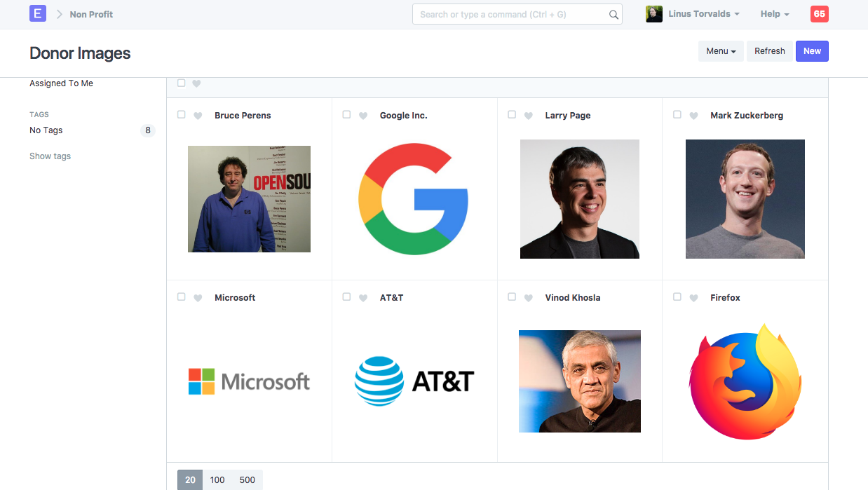The image size is (868, 490).
Task: Open the 65 notifications badge
Action: 819,14
